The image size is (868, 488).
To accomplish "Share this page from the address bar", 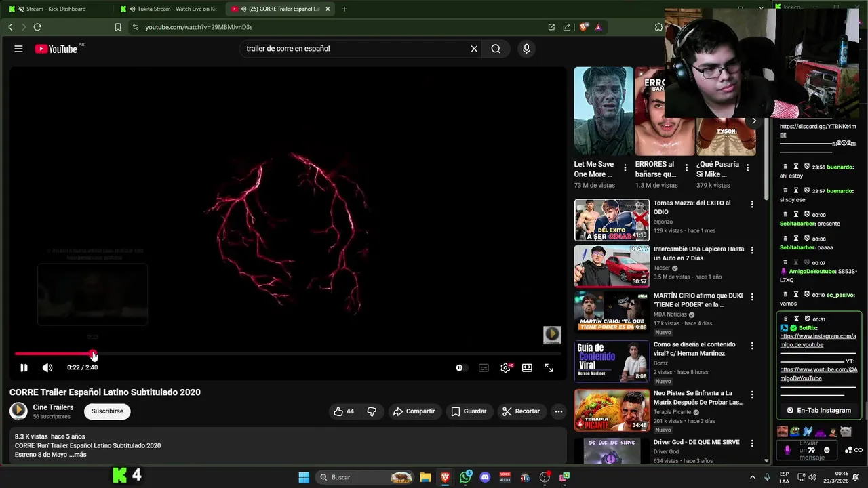I will (567, 27).
